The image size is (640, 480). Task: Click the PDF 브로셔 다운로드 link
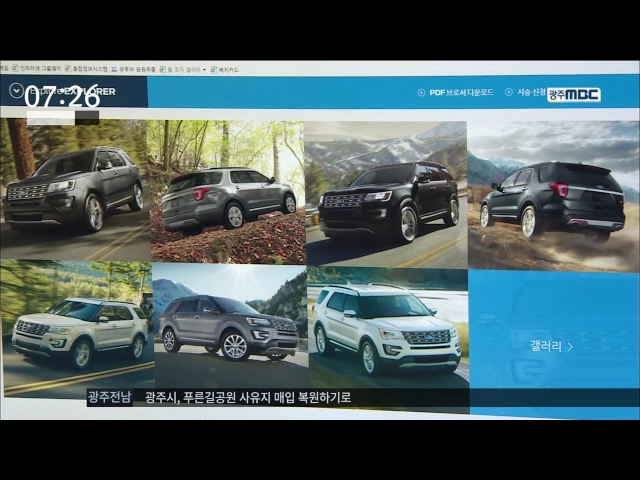pyautogui.click(x=461, y=93)
